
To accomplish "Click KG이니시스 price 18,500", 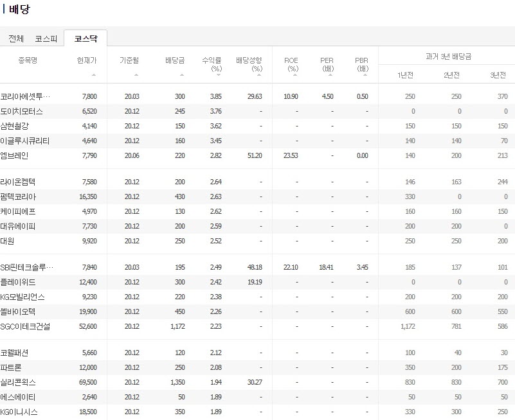I will pos(88,412).
